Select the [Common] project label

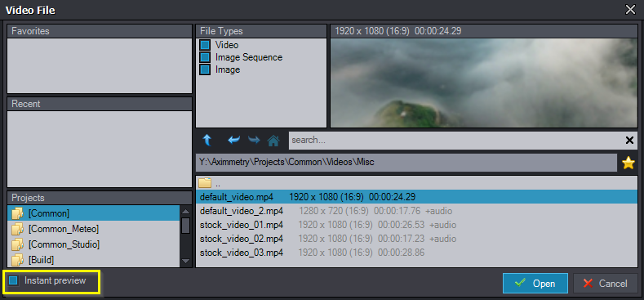pos(49,213)
